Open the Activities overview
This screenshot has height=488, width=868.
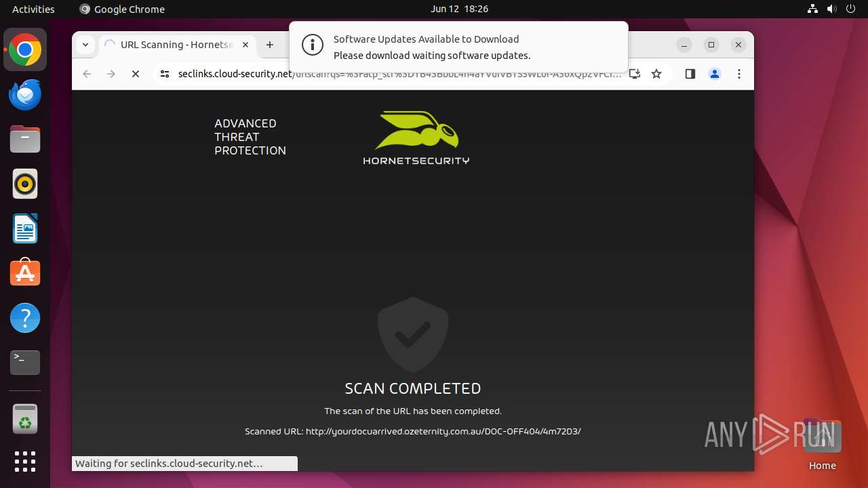point(33,9)
